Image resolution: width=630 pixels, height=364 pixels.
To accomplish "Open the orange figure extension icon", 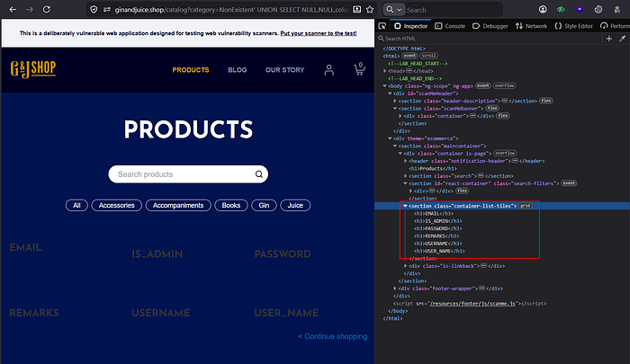I will coord(617,9).
